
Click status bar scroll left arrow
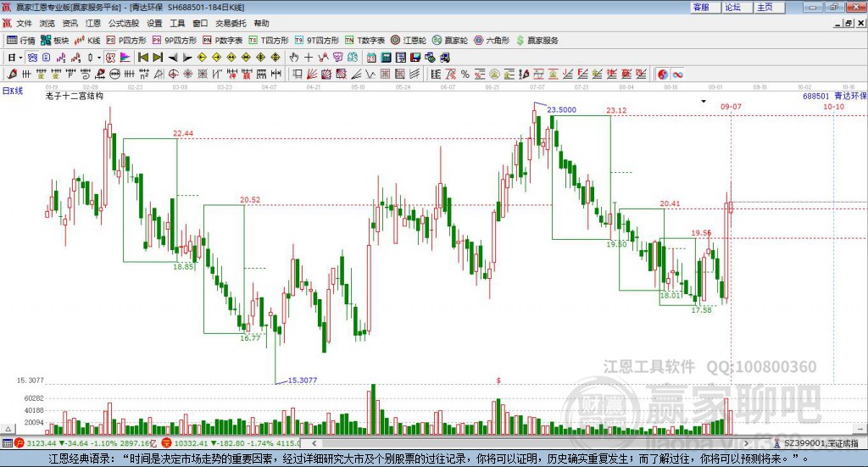pos(314,443)
